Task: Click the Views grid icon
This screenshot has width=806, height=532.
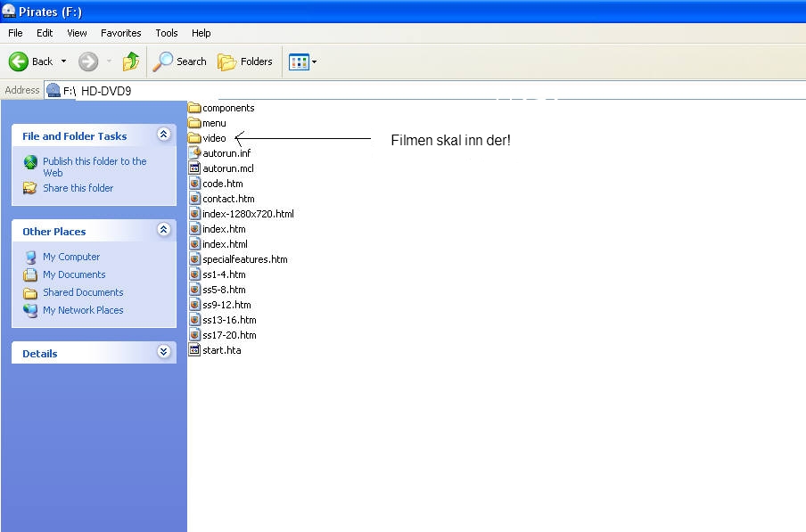Action: [299, 61]
